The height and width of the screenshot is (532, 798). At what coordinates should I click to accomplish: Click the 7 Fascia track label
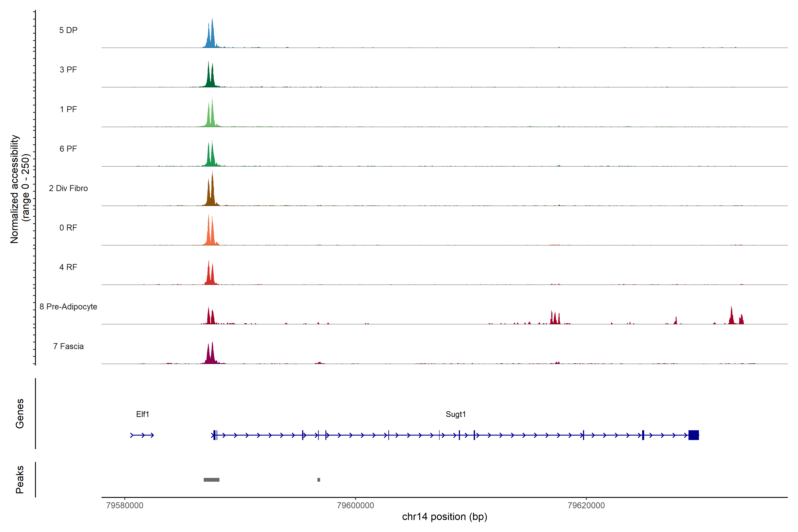point(68,346)
